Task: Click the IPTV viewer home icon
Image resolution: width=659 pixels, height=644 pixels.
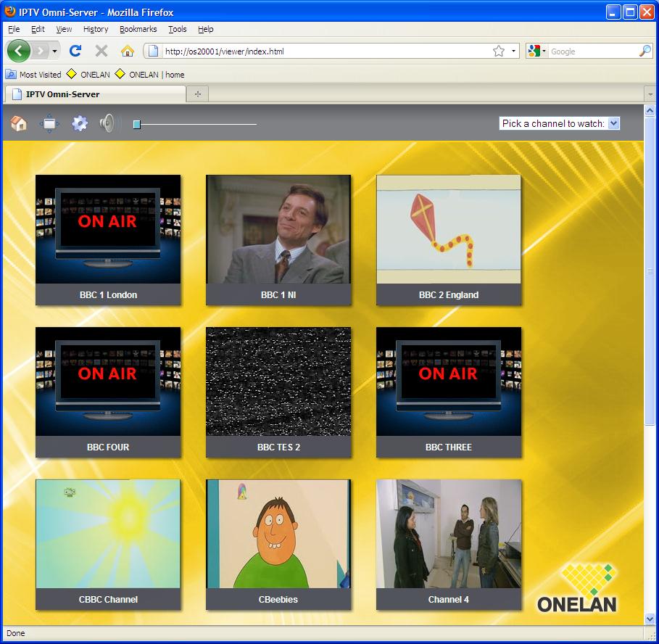Action: 19,123
